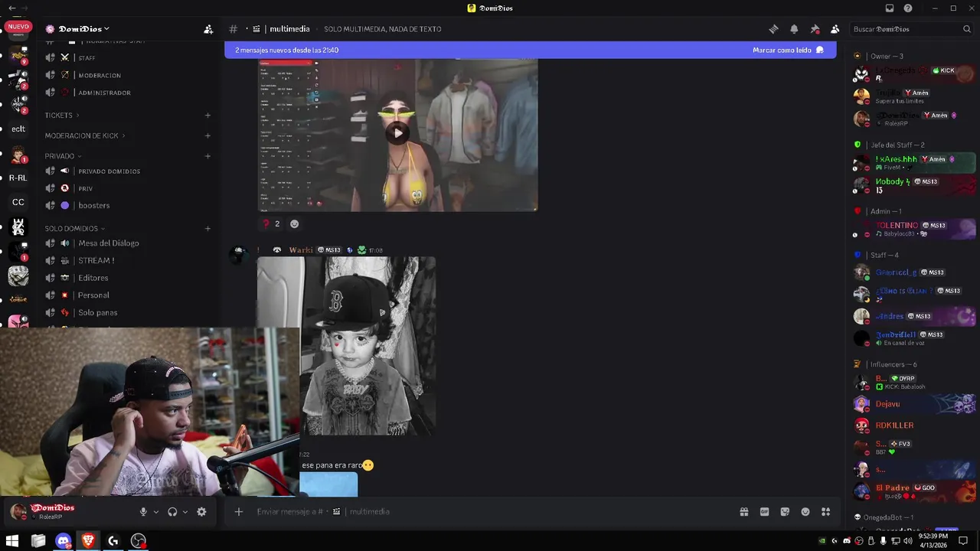Viewport: 980px width, 551px height.
Task: Click Marcar como leído button
Action: pyautogui.click(x=788, y=50)
